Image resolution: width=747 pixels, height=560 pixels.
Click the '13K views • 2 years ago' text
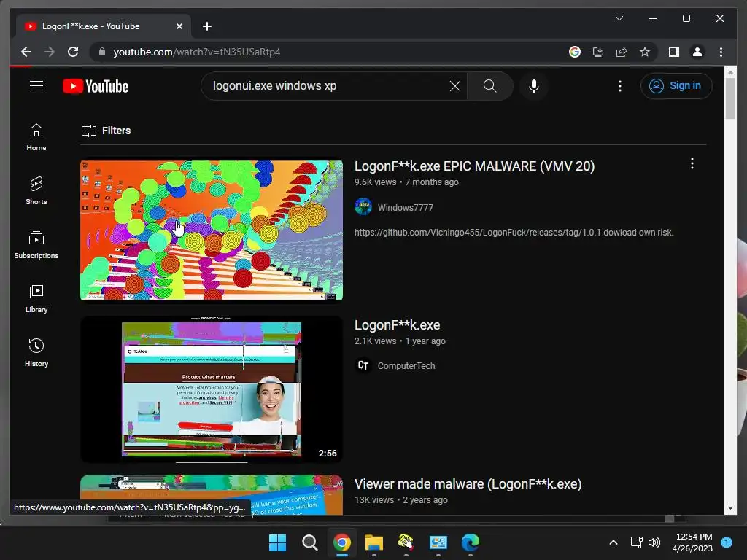point(400,500)
